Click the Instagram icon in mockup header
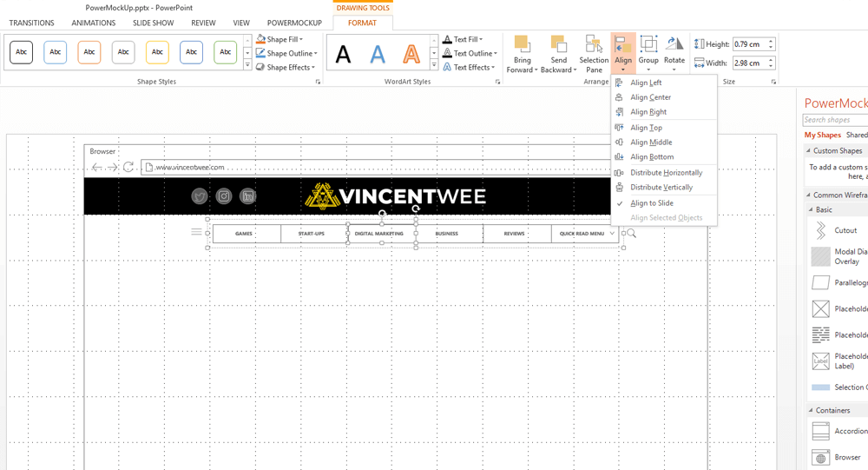Screen dimensions: 868x470 point(224,196)
